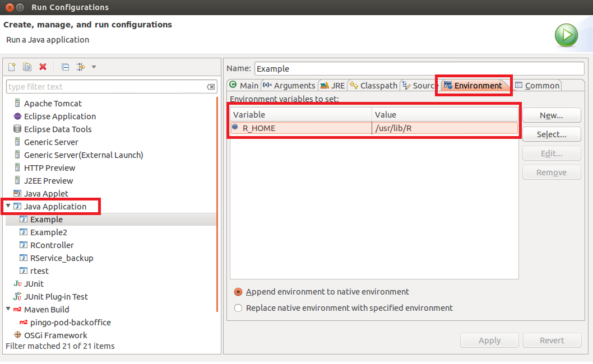Screen dimensions: 593x364
Task: Click the Value column header
Action: (445, 115)
